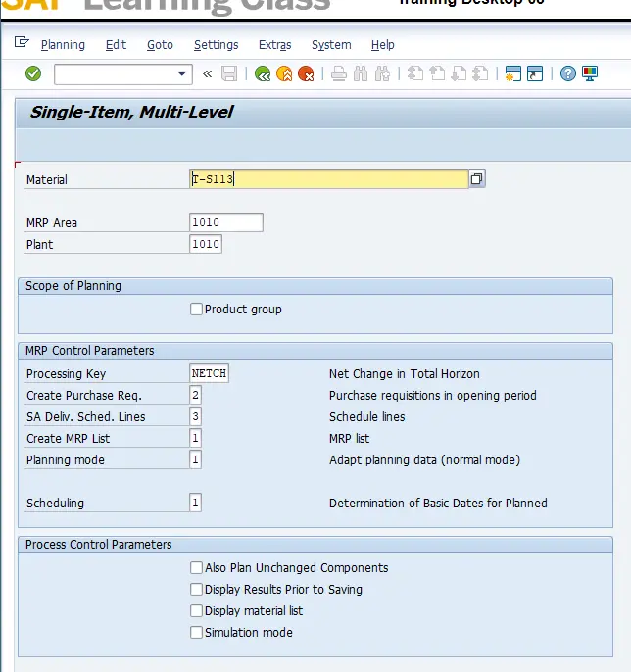Tick the Simulation mode checkbox
Screen dimensions: 631x672
(x=197, y=633)
